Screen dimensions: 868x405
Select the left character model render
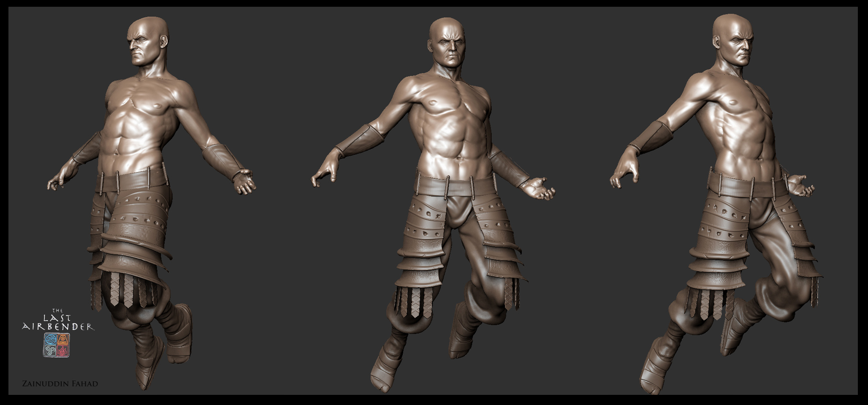click(151, 202)
